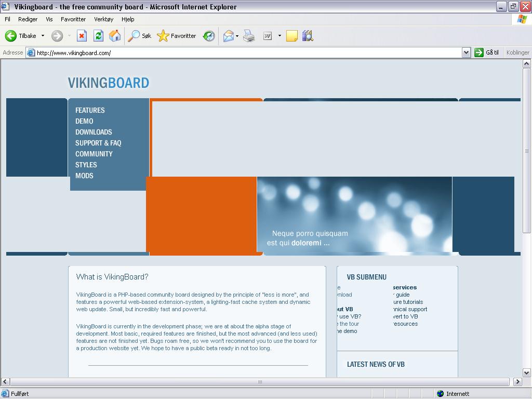The height and width of the screenshot is (399, 532).
Task: Click the Mail envelope icon
Action: click(x=229, y=36)
